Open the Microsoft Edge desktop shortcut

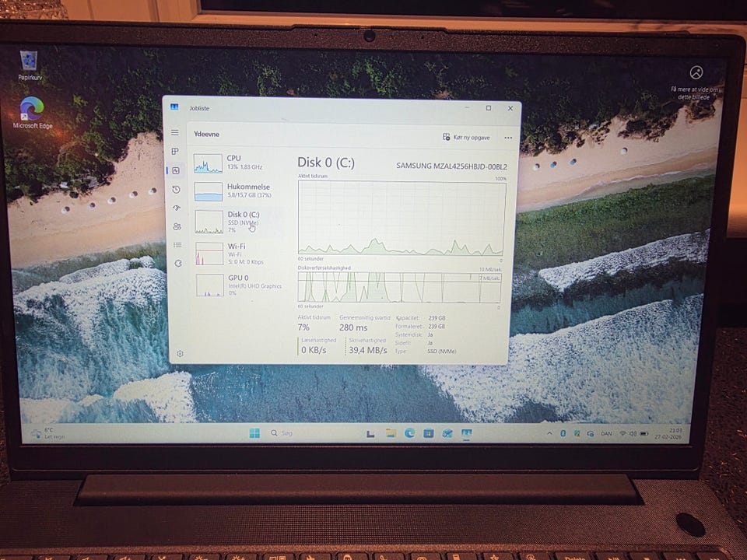[32, 113]
